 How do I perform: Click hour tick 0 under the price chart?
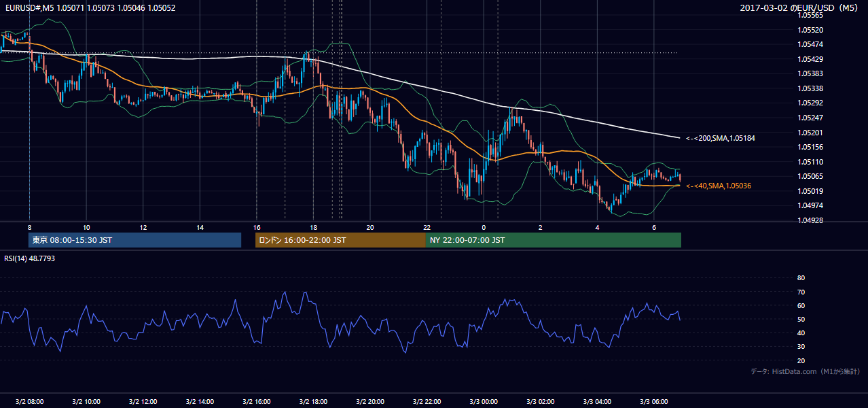(x=484, y=227)
